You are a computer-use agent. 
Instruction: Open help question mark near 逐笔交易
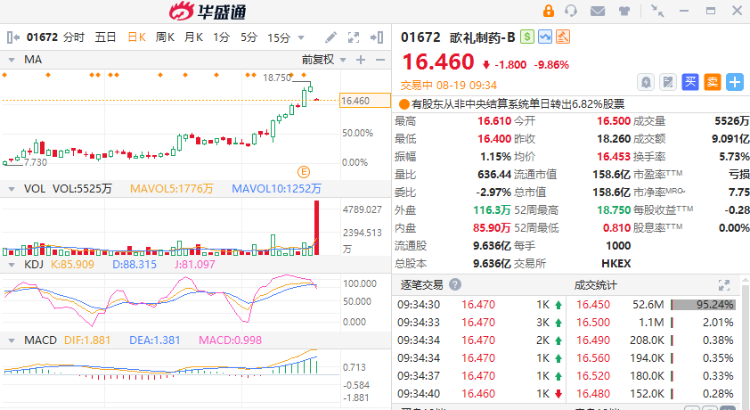click(x=455, y=285)
